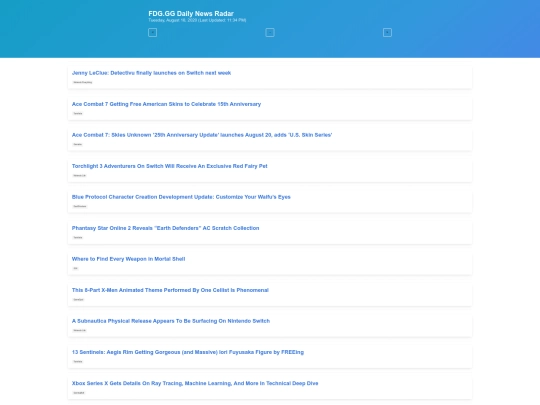Click the rightmost square icon in the header
Viewport: 540px width, 405px height.
[x=387, y=33]
